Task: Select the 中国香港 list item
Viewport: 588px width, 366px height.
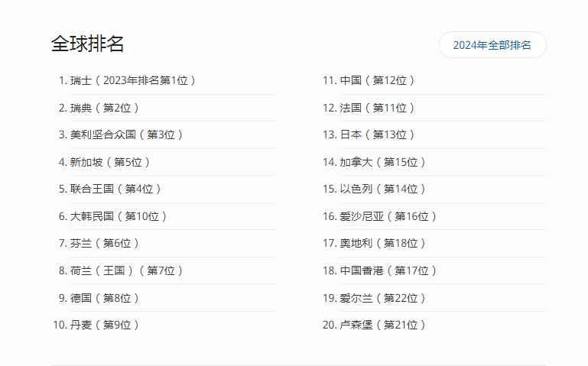Action: click(x=388, y=270)
